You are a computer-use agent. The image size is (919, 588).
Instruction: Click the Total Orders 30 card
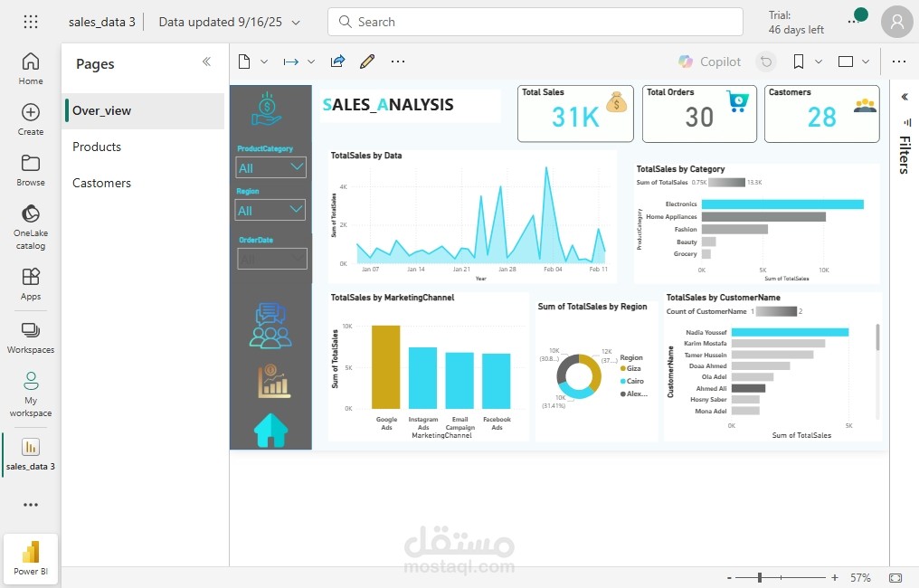coord(699,114)
